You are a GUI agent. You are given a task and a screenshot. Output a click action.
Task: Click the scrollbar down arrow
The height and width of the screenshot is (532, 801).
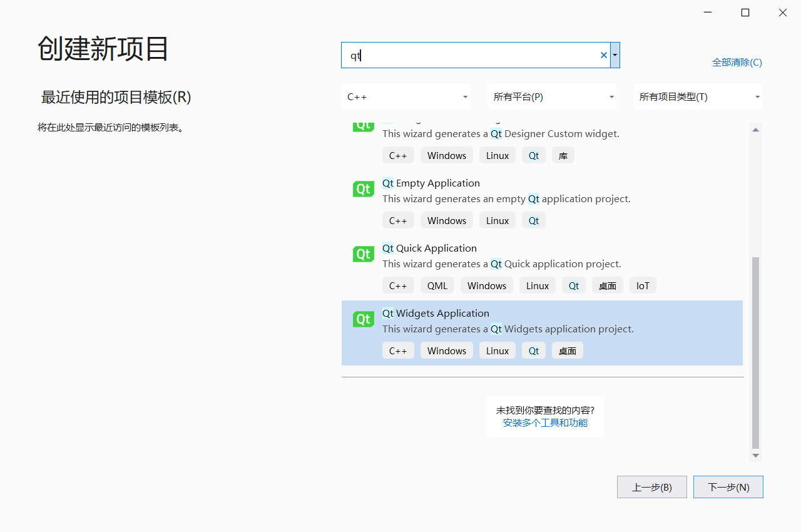(755, 456)
